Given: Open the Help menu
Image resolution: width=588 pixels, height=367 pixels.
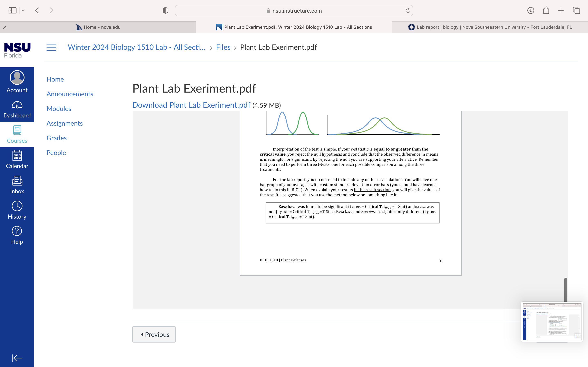Looking at the screenshot, I should 17,236.
